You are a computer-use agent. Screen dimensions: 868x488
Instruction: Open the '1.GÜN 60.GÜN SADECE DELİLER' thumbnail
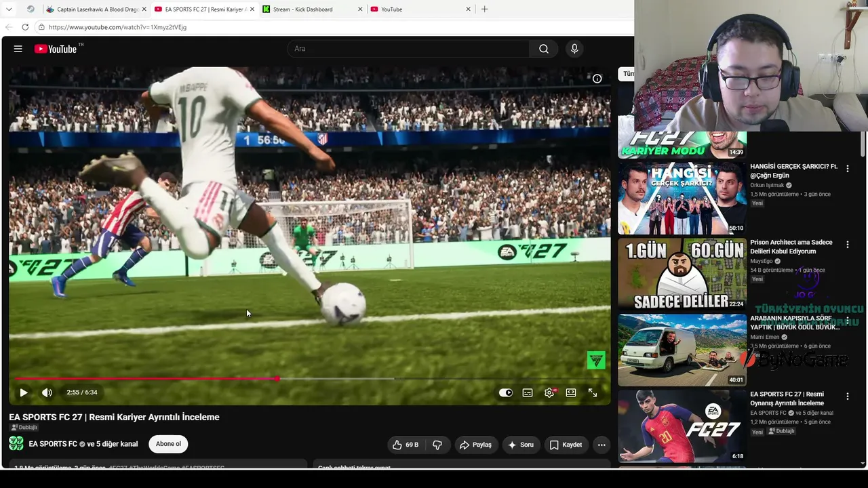click(682, 274)
